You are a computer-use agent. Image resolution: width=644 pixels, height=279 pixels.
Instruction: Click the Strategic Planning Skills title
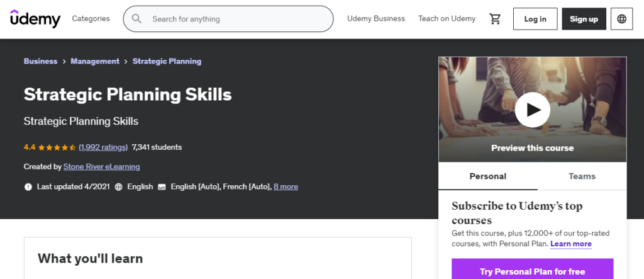[128, 94]
